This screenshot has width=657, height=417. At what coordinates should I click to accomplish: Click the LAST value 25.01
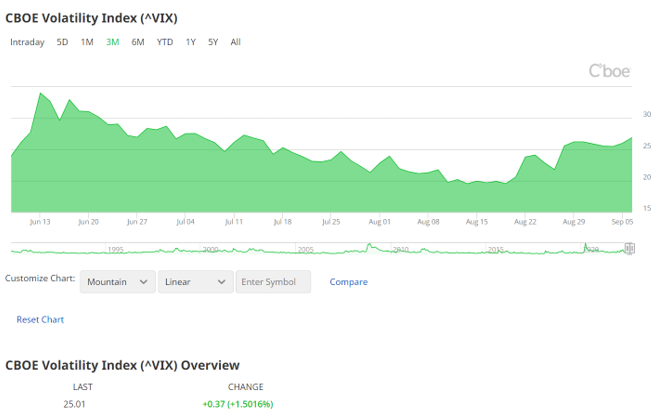click(74, 404)
